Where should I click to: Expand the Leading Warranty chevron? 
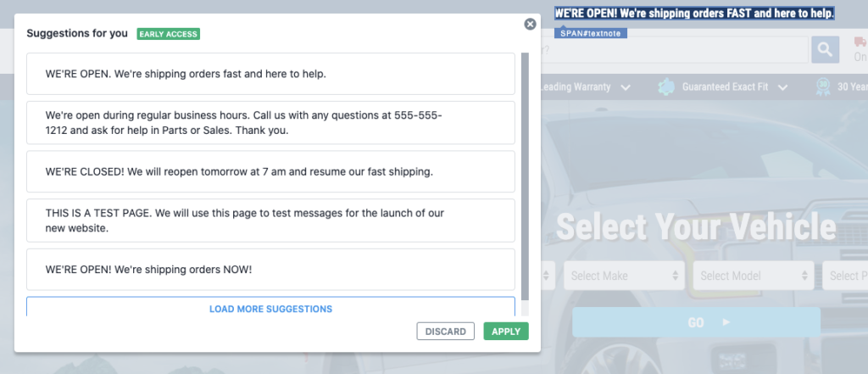coord(625,87)
